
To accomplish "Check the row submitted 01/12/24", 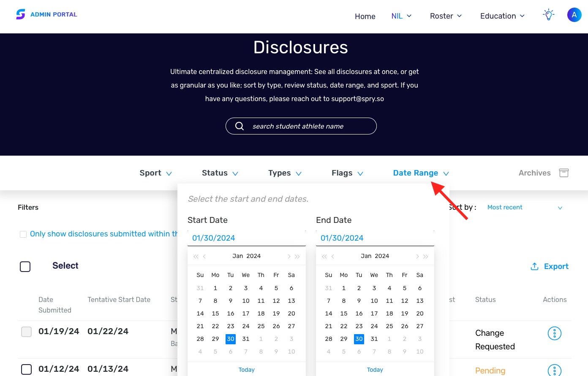I will coord(27,369).
